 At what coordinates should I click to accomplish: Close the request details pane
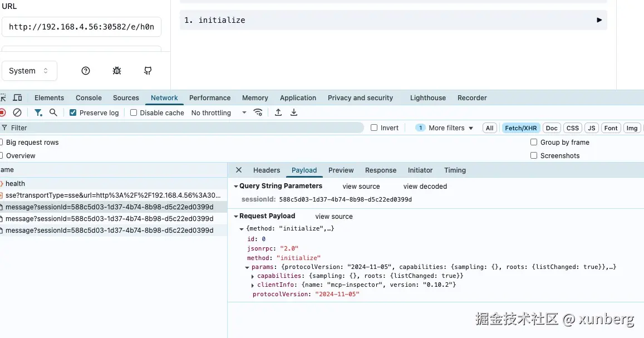[x=239, y=170]
